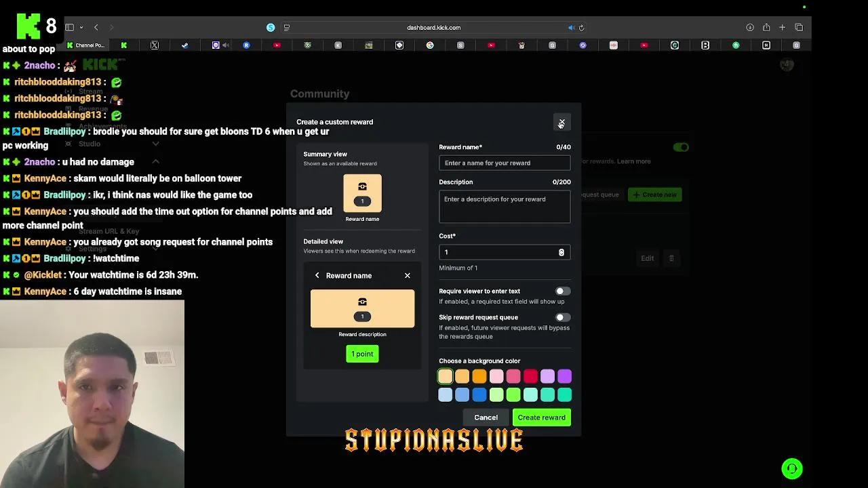Select the red background color swatch

[530, 376]
